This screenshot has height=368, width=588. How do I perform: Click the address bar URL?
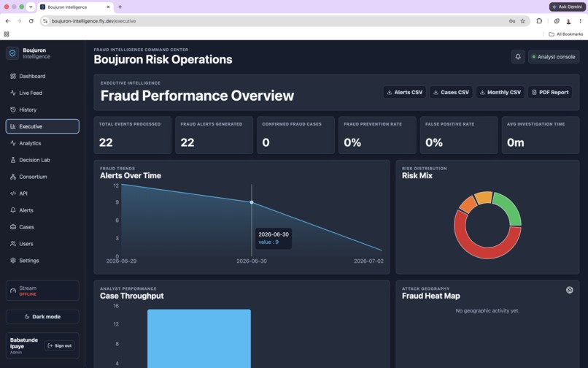(x=94, y=21)
